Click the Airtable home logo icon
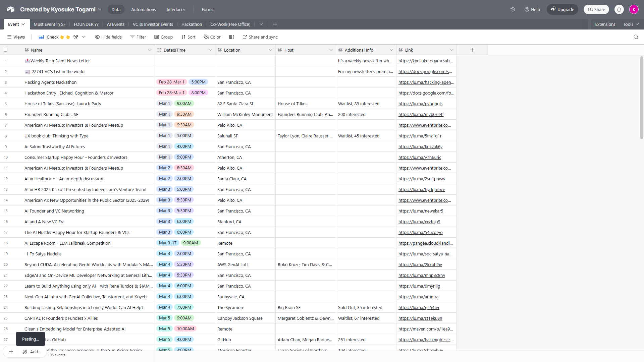Screen dimensions: 644x362 tap(11, 9)
